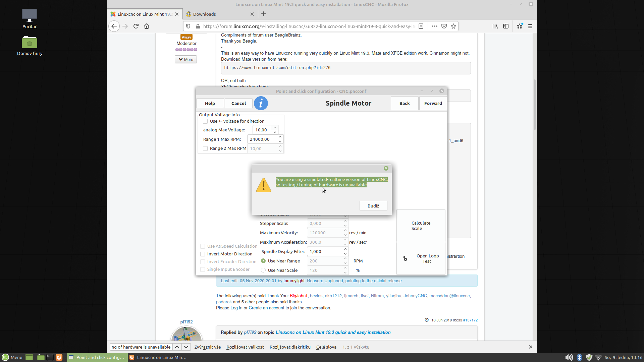Viewport: 644px width, 362px height.
Task: Toggle Rozlišovat velikost in find bar
Action: click(x=245, y=347)
